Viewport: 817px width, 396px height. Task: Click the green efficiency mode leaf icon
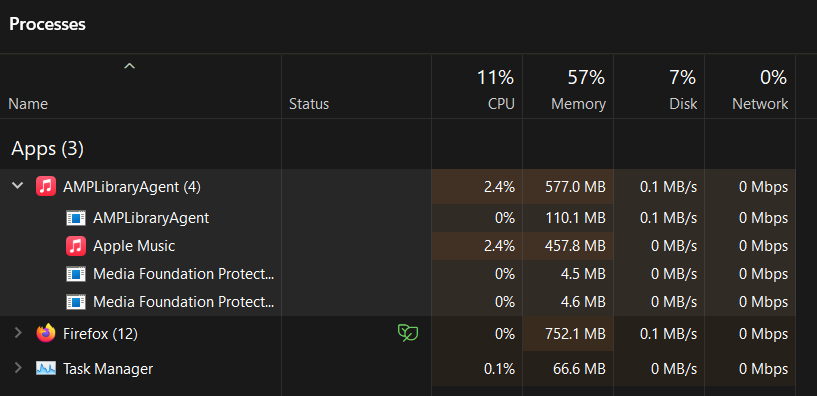tap(408, 333)
